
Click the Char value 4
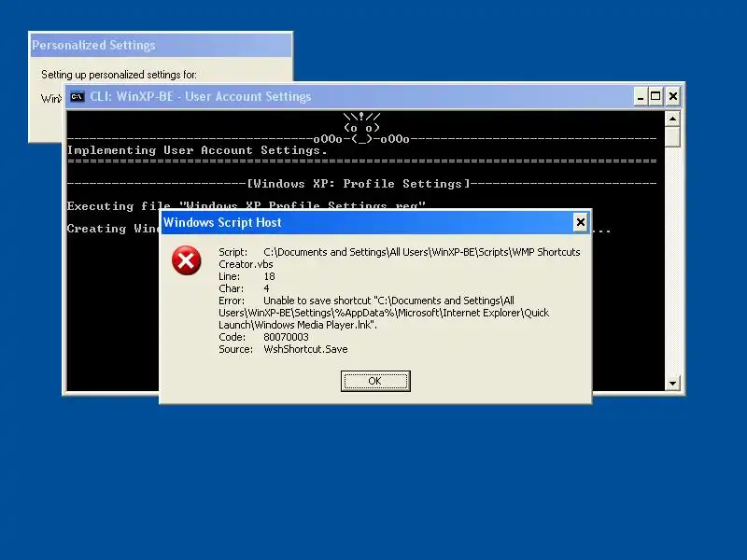[x=266, y=288]
